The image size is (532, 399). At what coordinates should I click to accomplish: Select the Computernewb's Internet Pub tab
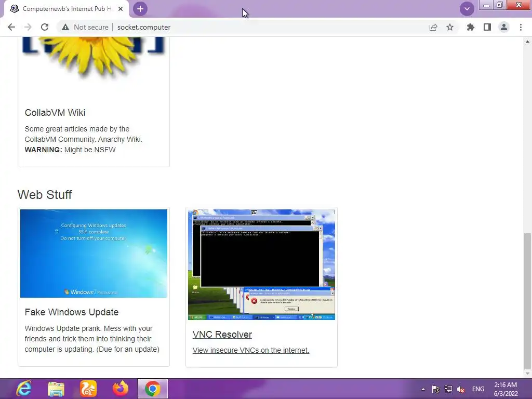(x=66, y=9)
